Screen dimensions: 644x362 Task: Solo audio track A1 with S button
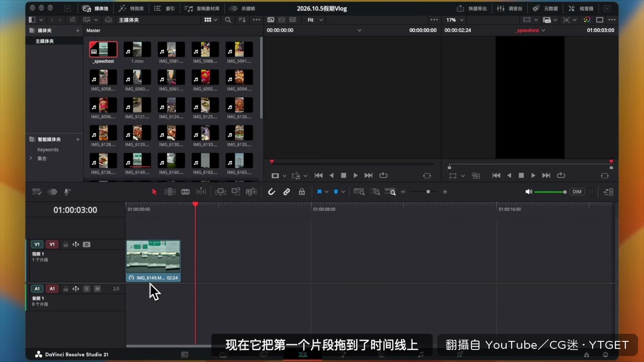(x=87, y=289)
